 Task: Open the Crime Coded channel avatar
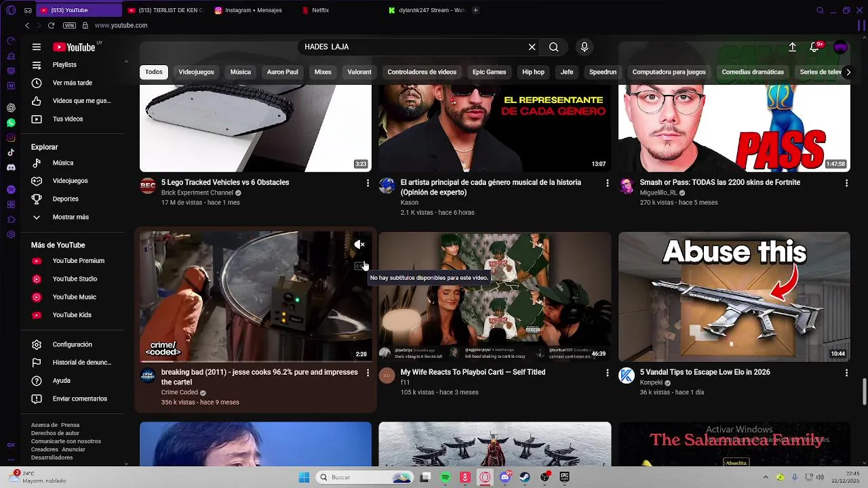(x=148, y=375)
